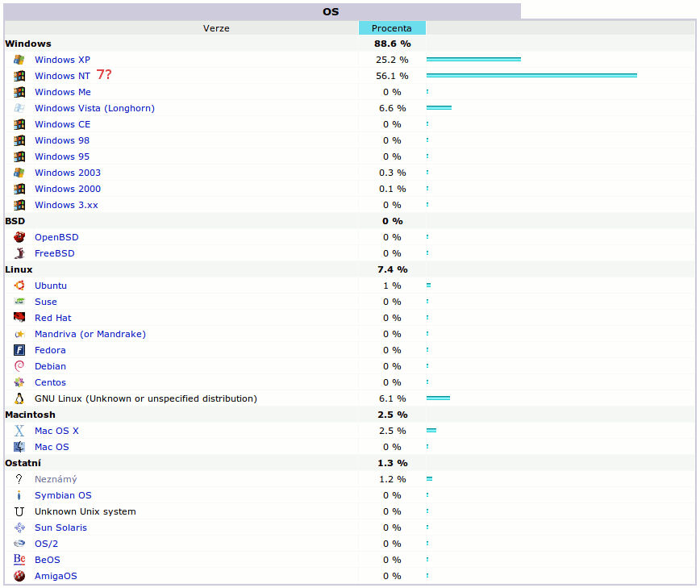Click the OS table title
The image size is (700, 588).
pos(331,11)
